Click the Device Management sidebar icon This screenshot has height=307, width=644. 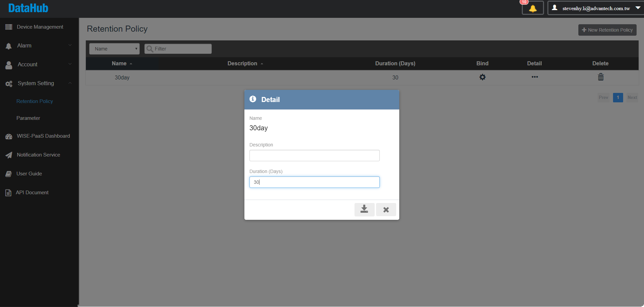click(x=9, y=27)
